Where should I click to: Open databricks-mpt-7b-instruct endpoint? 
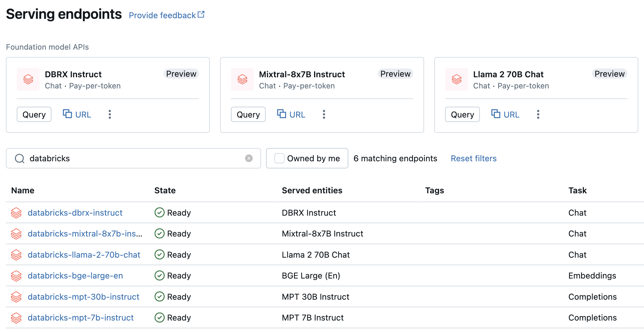click(x=81, y=318)
